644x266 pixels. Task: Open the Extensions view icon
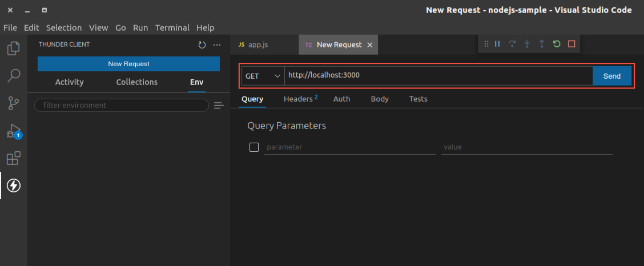pos(14,159)
